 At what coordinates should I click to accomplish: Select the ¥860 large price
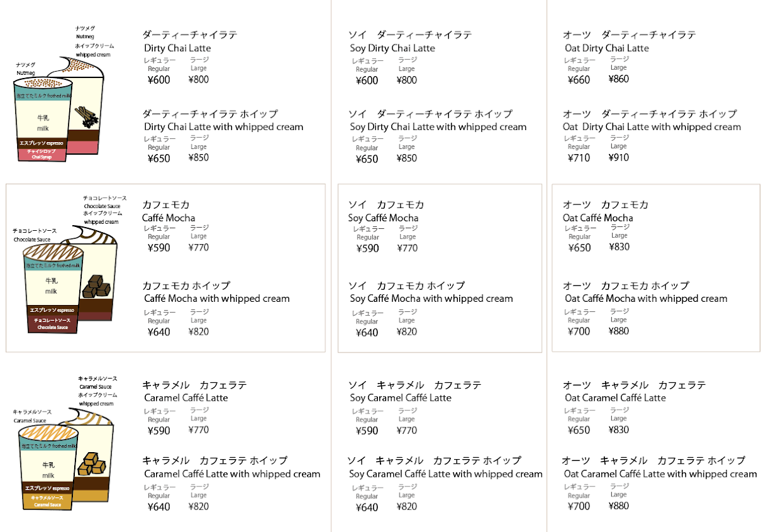pyautogui.click(x=618, y=79)
